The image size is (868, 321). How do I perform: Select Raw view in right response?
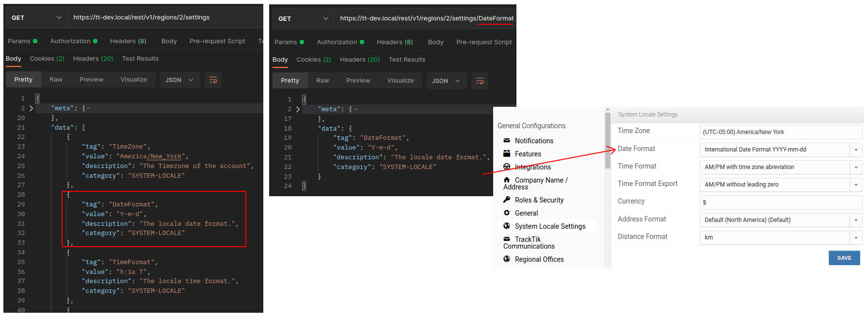click(x=322, y=81)
